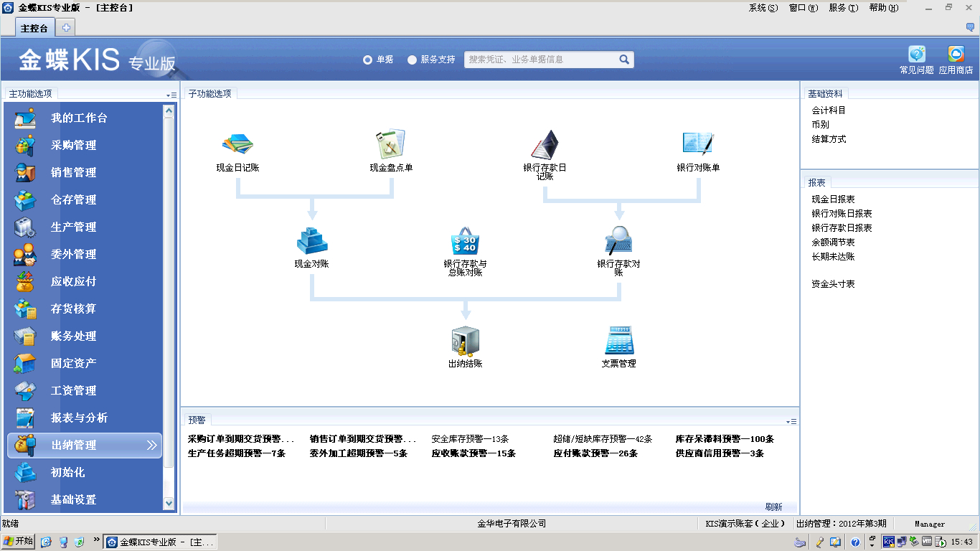The image size is (980, 551).
Task: Open the 银行对账日报表 report
Action: (842, 214)
